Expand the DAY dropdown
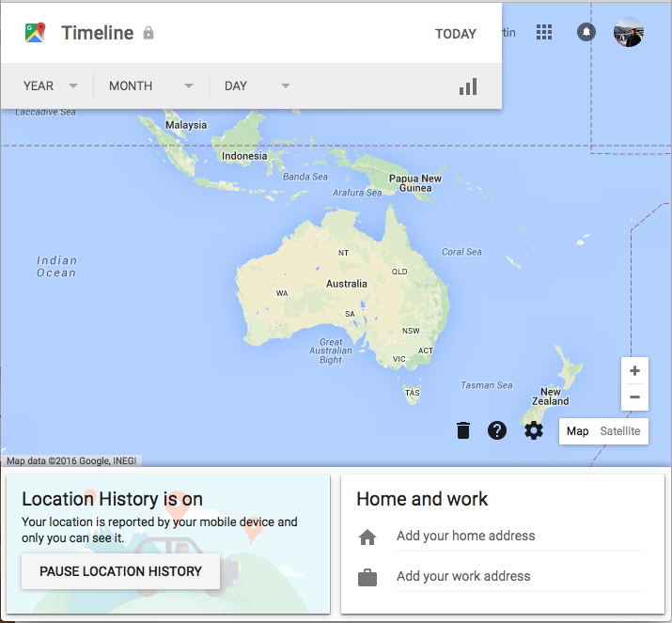 [x=257, y=86]
